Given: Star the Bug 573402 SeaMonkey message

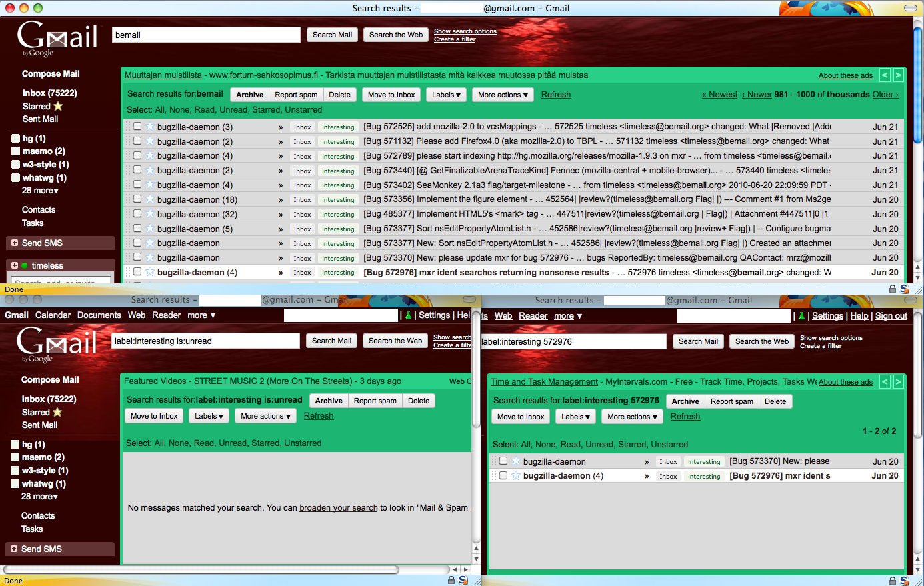Looking at the screenshot, I should tap(150, 185).
